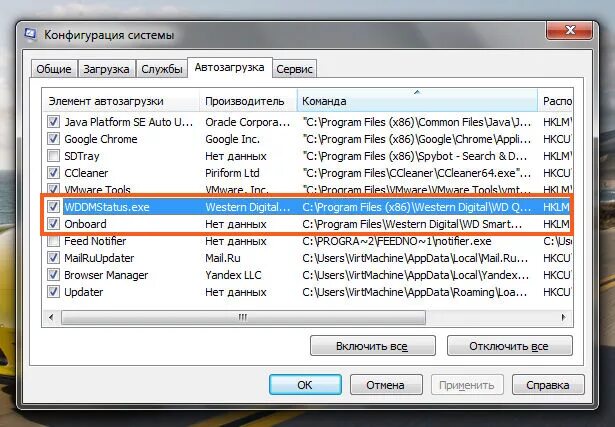Screen dimensions: 615x427
Task: Enable the SDTray startup checkbox
Action: (53, 156)
